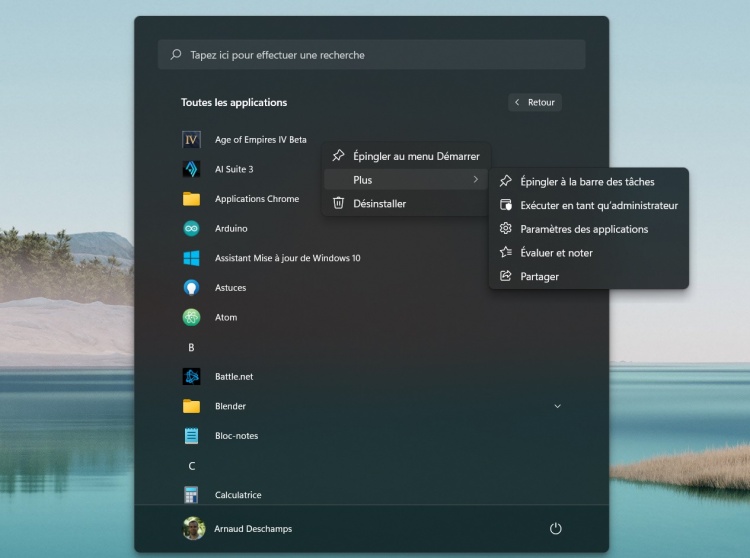Viewport: 750px width, 558px height.
Task: Click the Battle.net app icon
Action: 191,377
